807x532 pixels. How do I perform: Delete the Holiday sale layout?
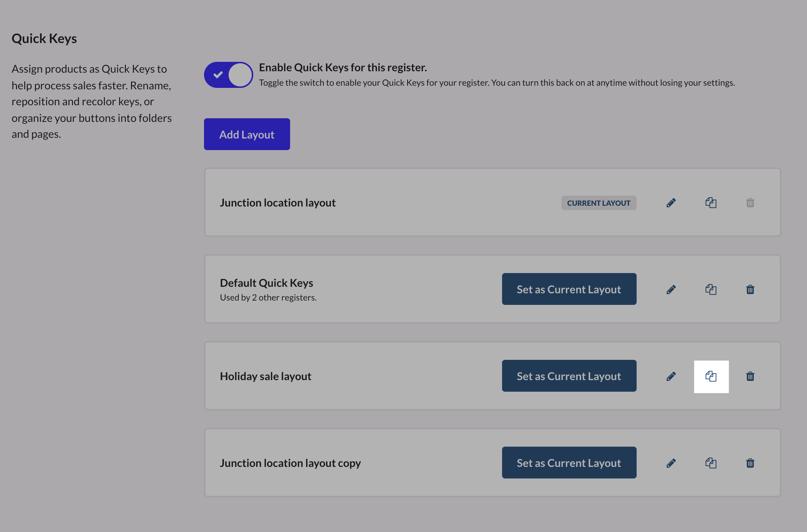(x=750, y=376)
